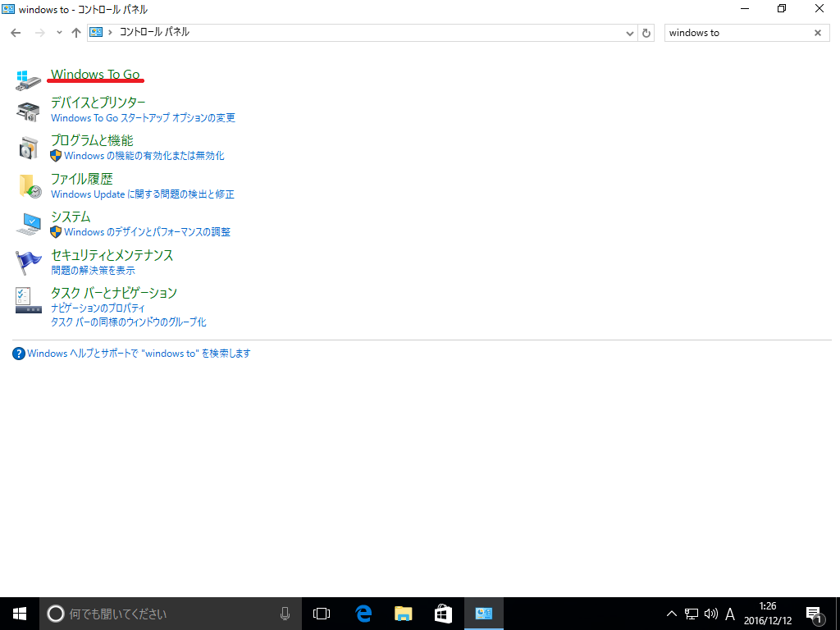This screenshot has height=630, width=840.
Task: Clear the search box with X
Action: click(x=818, y=33)
